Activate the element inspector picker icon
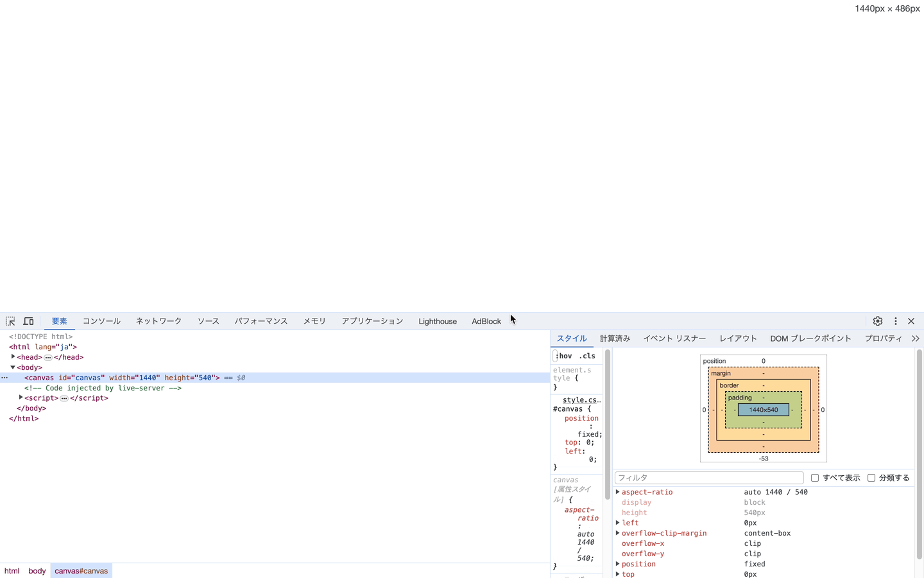This screenshot has width=924, height=578. point(10,321)
